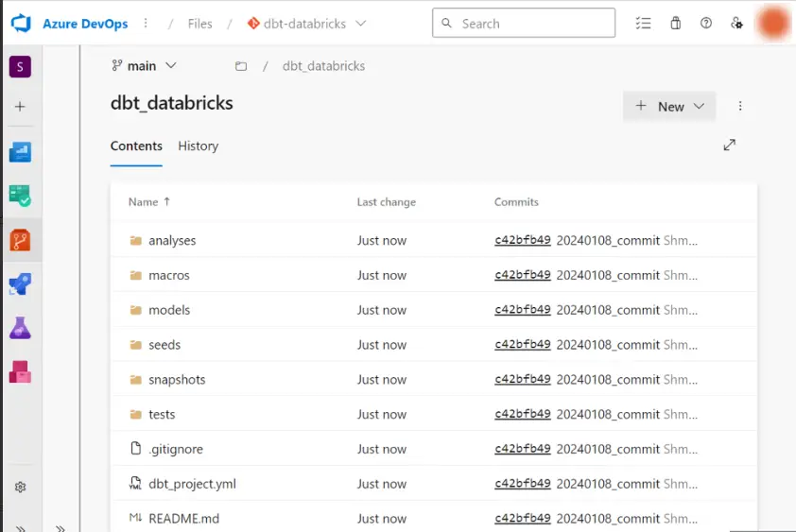Open the README.md file
Screen dimensions: 796x532
[183, 519]
